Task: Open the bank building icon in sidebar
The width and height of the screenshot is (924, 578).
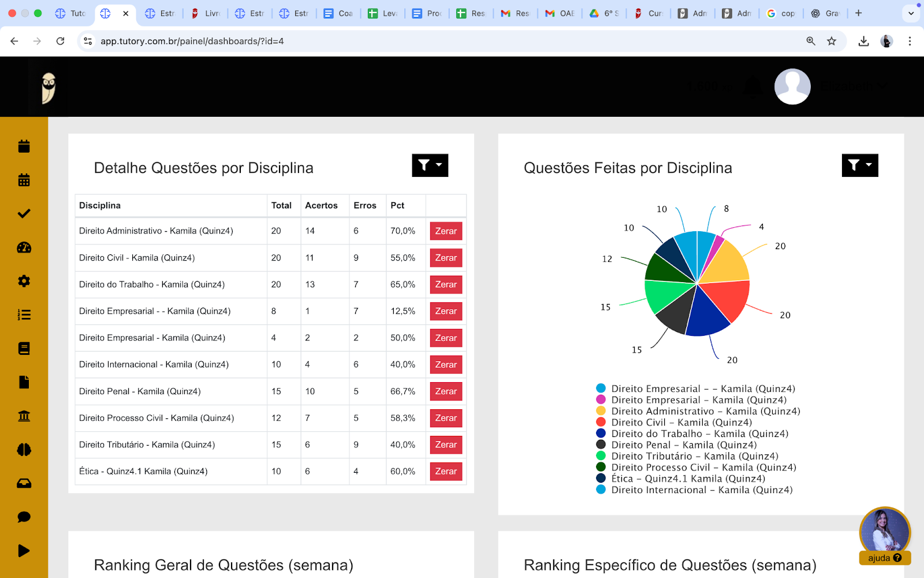Action: pos(24,416)
